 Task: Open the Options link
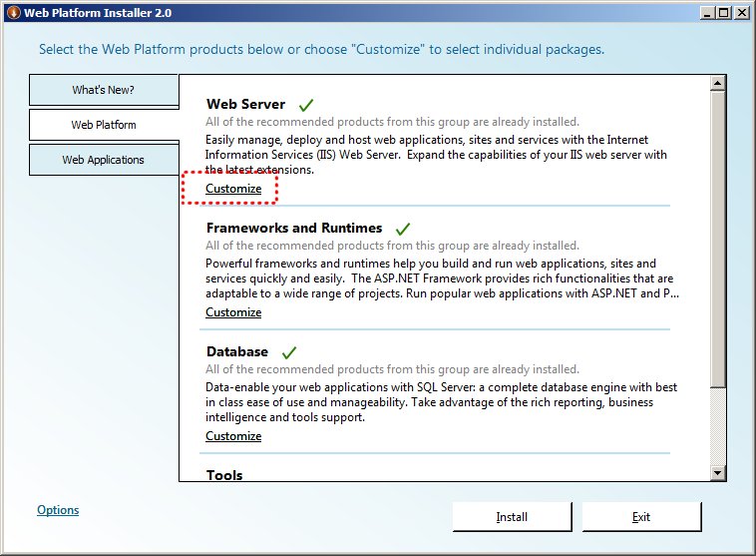[x=58, y=510]
